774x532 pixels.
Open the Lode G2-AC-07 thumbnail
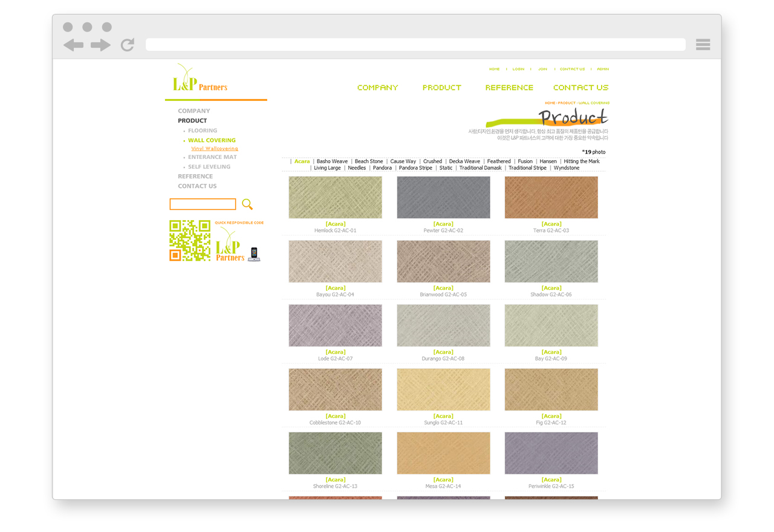(x=335, y=326)
